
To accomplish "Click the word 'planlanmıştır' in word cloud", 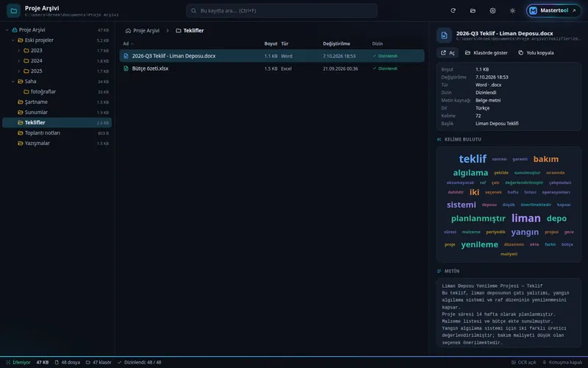I will pos(478,219).
